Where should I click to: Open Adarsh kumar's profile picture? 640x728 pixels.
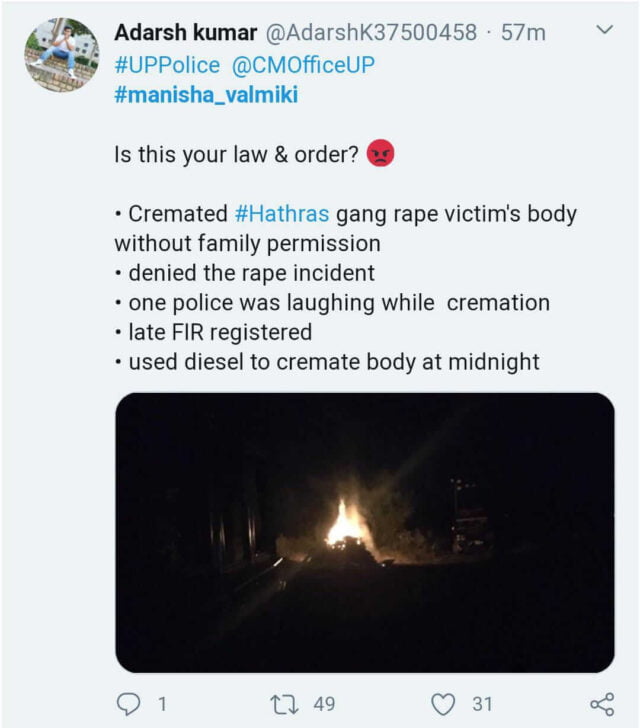coord(62,56)
